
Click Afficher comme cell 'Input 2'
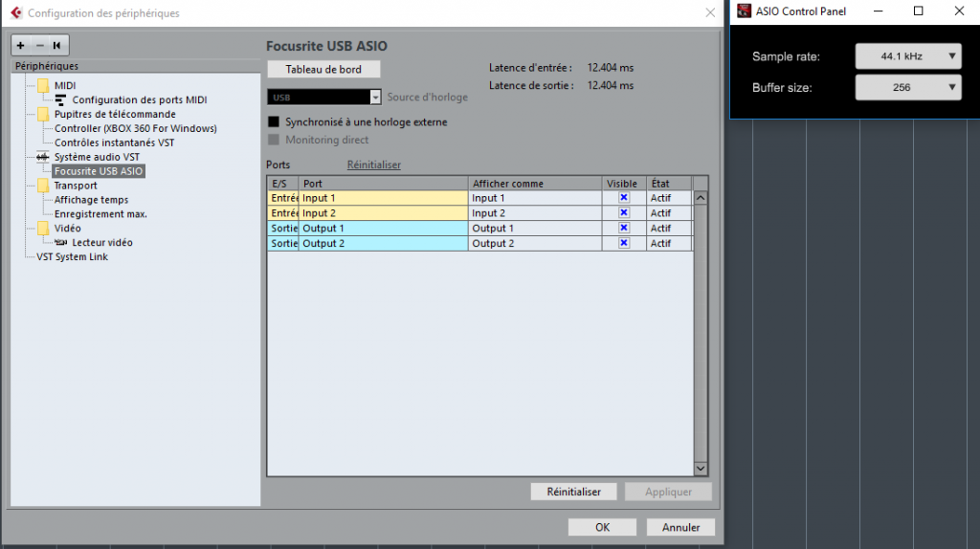535,213
